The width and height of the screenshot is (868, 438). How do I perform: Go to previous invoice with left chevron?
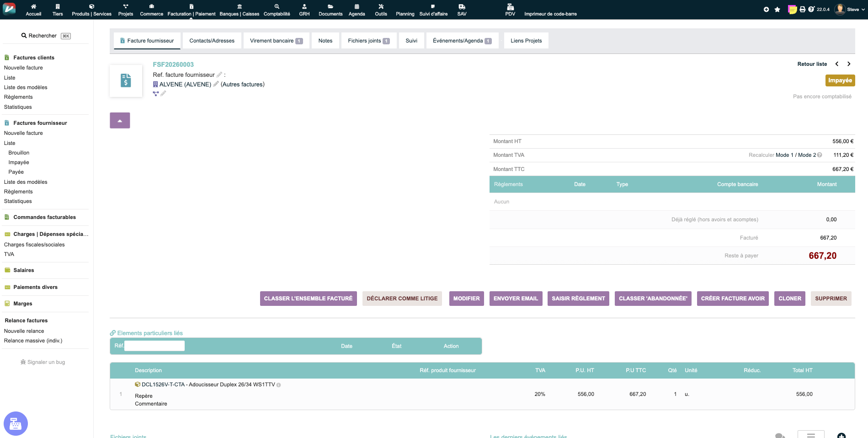click(x=837, y=64)
